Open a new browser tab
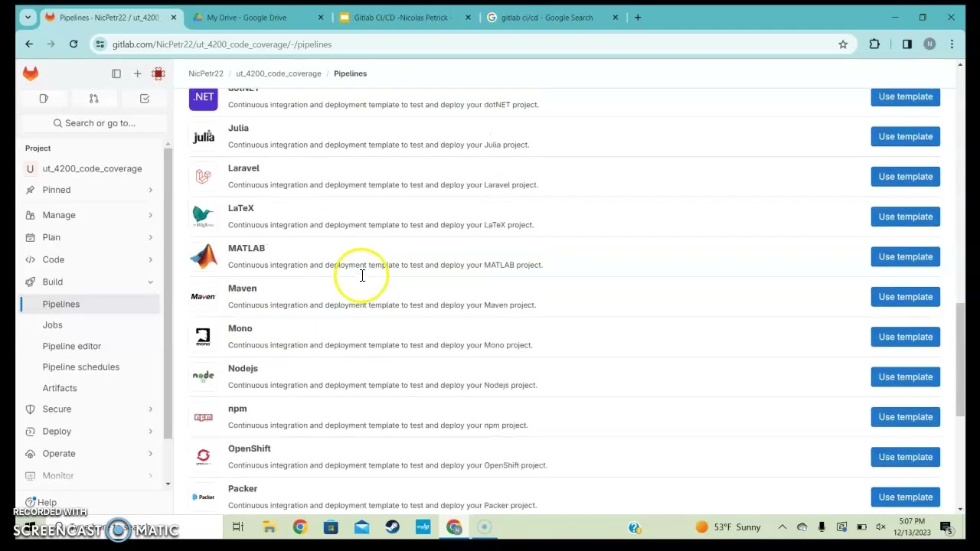Viewport: 980px width, 551px height. click(637, 18)
